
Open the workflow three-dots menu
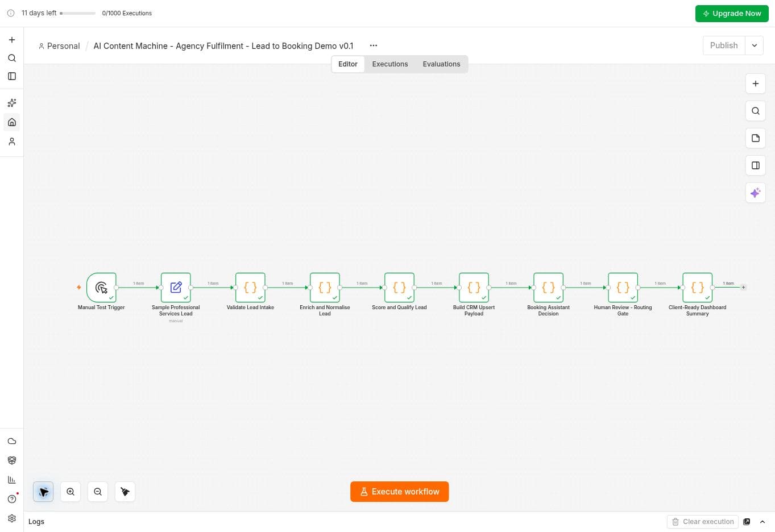coord(374,45)
